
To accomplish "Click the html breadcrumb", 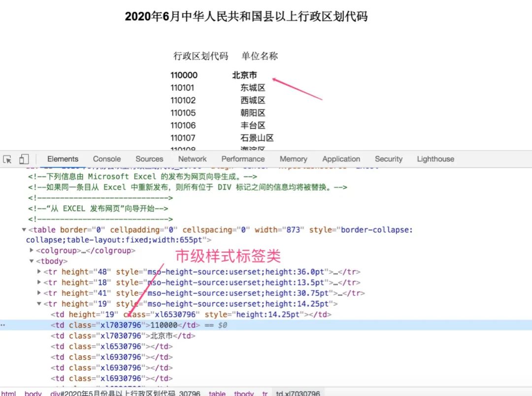I will [x=8, y=393].
